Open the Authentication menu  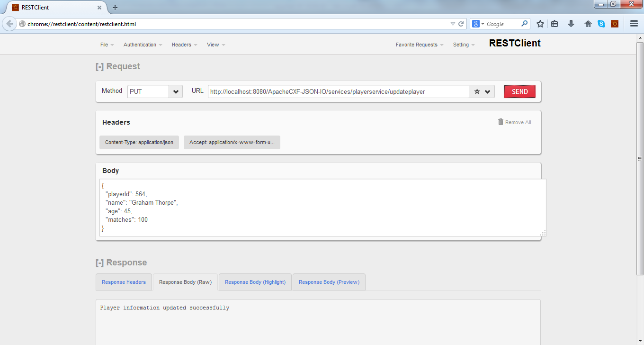[143, 45]
